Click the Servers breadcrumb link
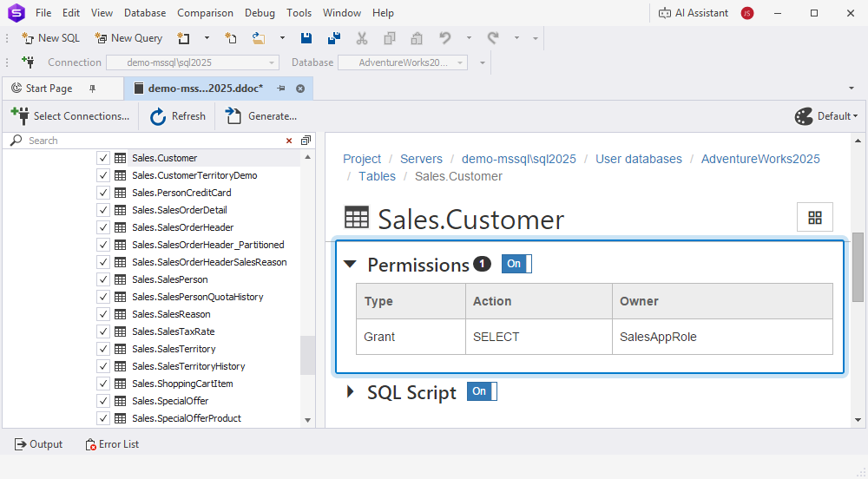This screenshot has height=479, width=868. coord(421,159)
